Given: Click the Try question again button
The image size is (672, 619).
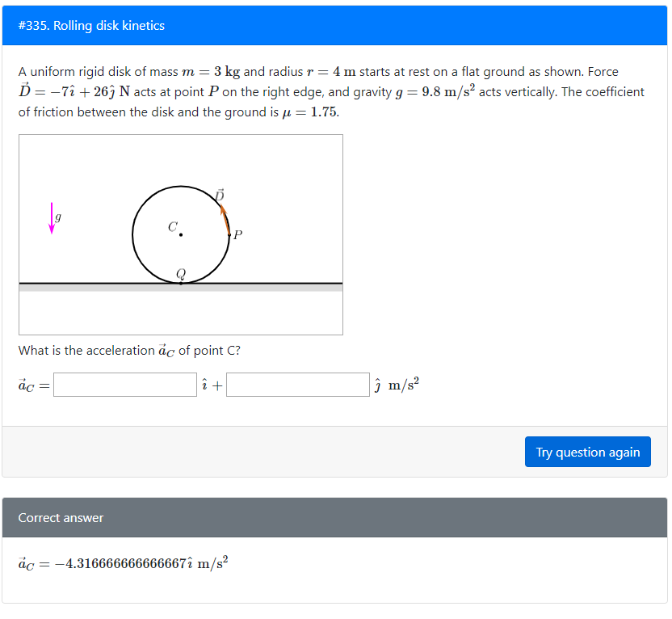Looking at the screenshot, I should (587, 452).
